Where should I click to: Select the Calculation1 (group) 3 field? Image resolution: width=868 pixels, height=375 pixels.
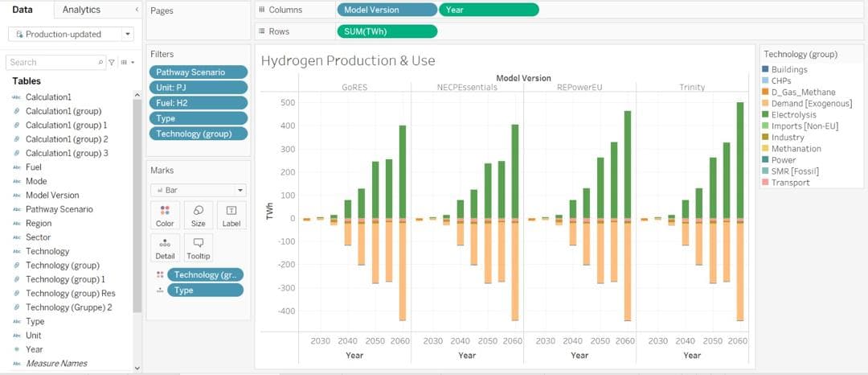click(x=67, y=153)
